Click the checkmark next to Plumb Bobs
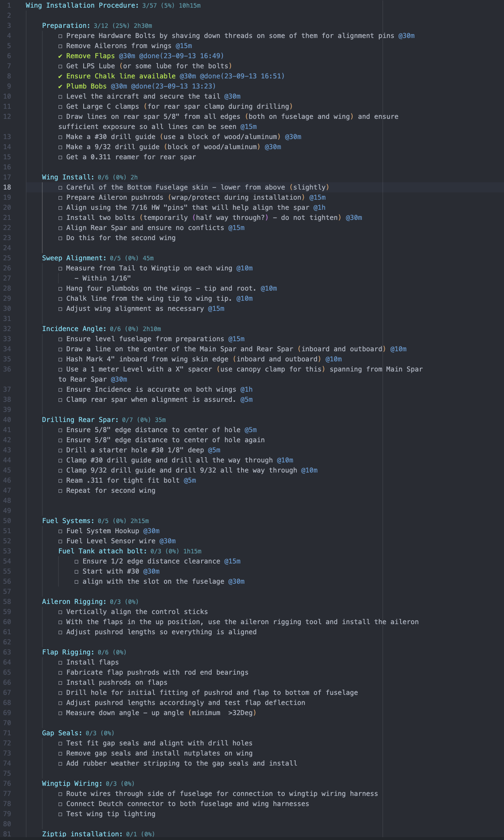Image resolution: width=504 pixels, height=840 pixels. coord(60,86)
